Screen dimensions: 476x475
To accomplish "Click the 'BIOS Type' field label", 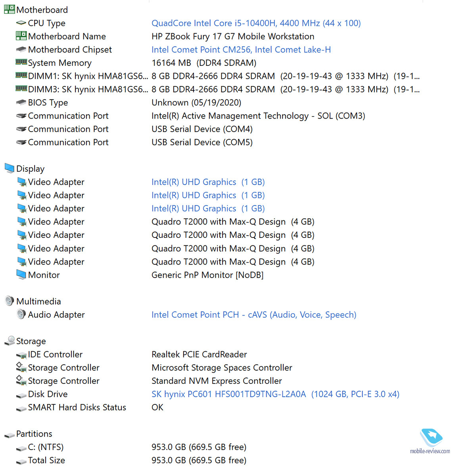I will click(x=48, y=103).
